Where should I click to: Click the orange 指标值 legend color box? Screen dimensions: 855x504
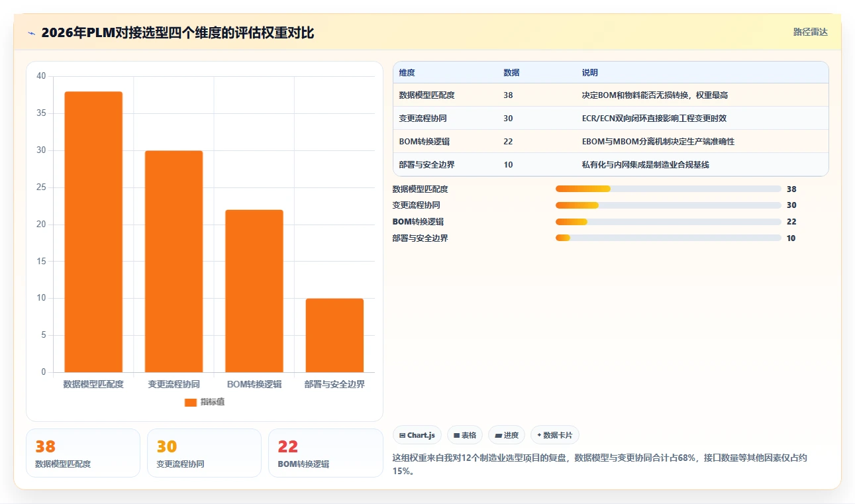coord(191,403)
